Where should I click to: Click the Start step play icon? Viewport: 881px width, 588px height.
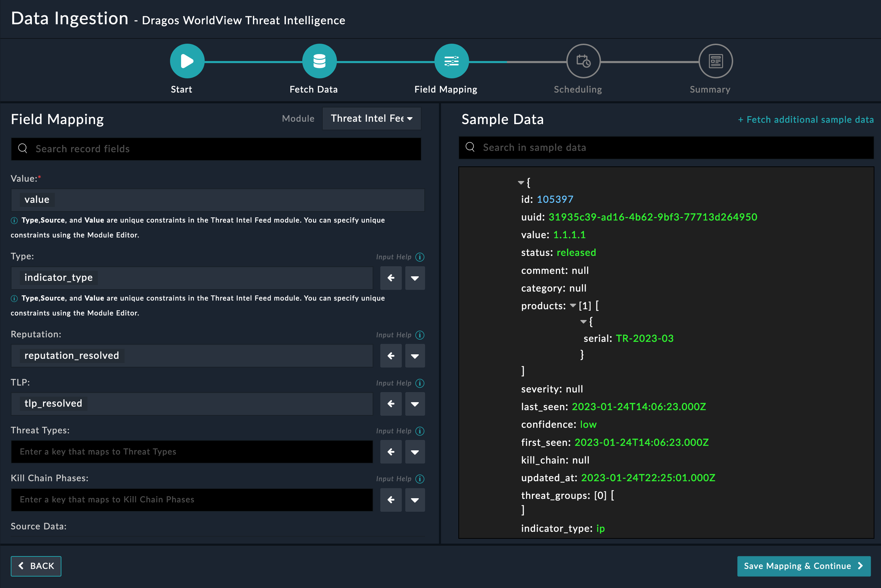(x=187, y=61)
